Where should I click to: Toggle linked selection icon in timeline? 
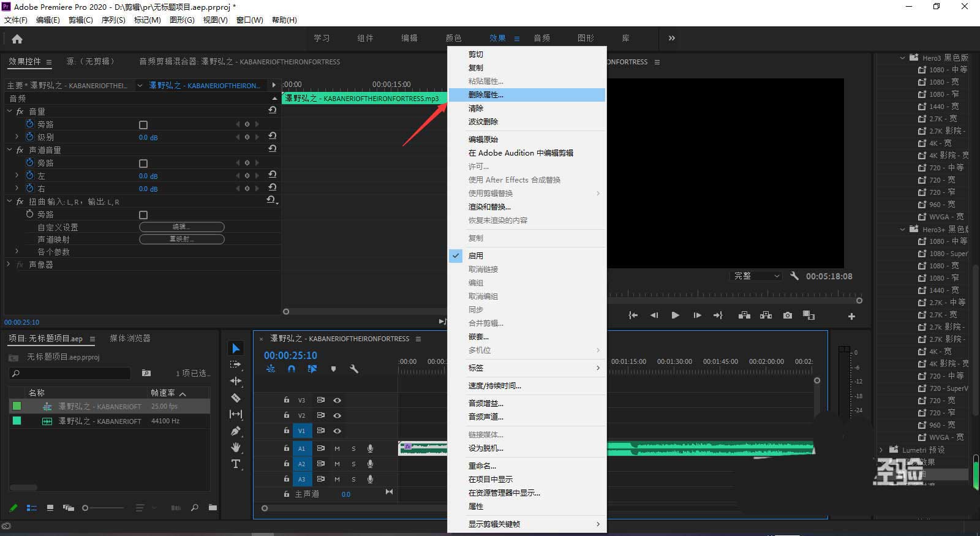pos(312,369)
